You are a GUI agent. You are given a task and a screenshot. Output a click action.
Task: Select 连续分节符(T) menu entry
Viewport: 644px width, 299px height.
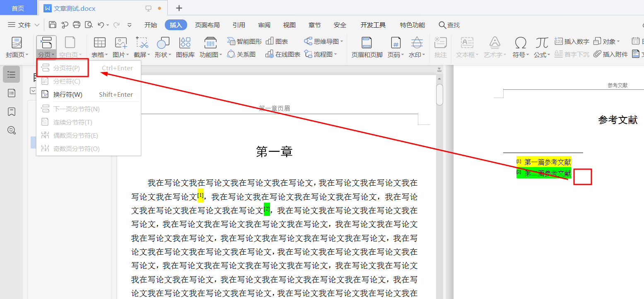click(89, 122)
